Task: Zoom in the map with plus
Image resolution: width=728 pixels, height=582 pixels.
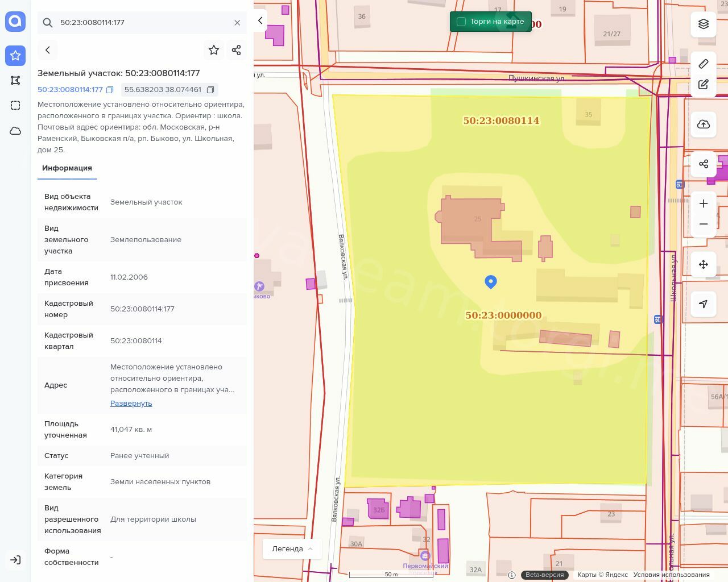Action: click(x=704, y=203)
